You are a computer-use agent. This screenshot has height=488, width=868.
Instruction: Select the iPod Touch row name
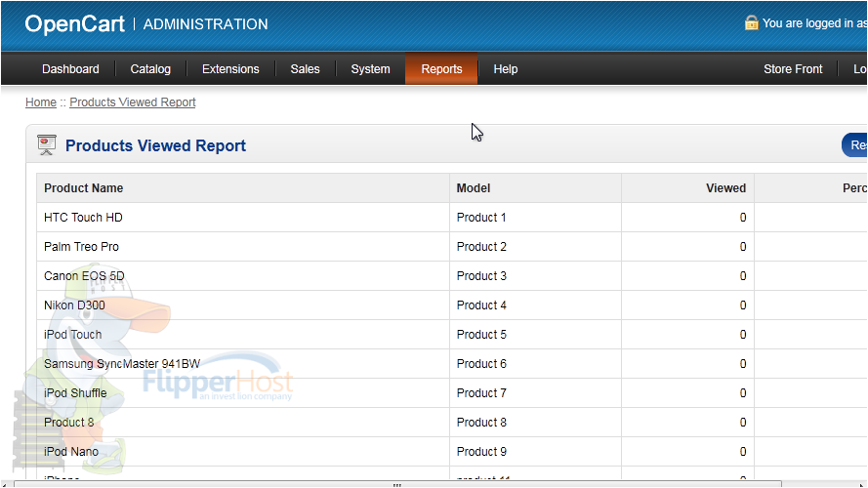click(72, 335)
